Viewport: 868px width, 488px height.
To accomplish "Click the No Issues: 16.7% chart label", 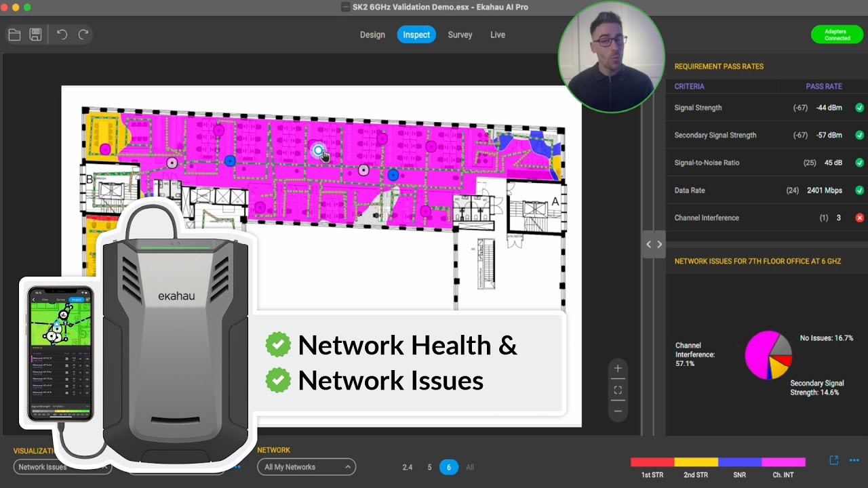I will pyautogui.click(x=826, y=338).
